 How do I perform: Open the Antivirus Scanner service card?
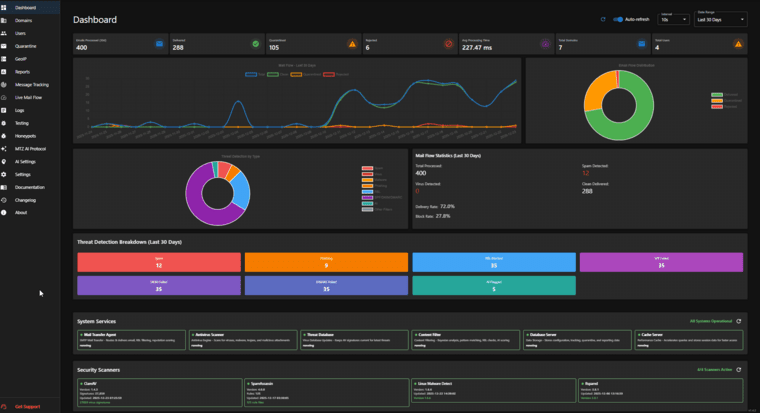pos(243,340)
